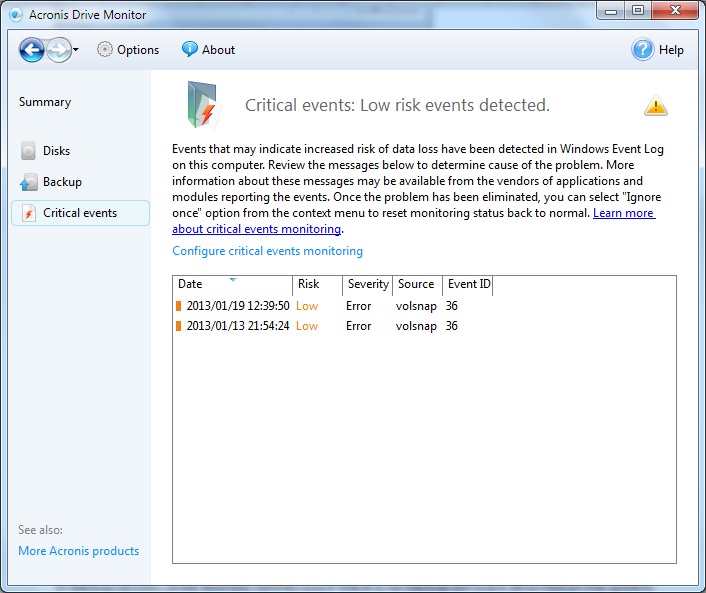
Task: Open the About label
Action: [218, 50]
